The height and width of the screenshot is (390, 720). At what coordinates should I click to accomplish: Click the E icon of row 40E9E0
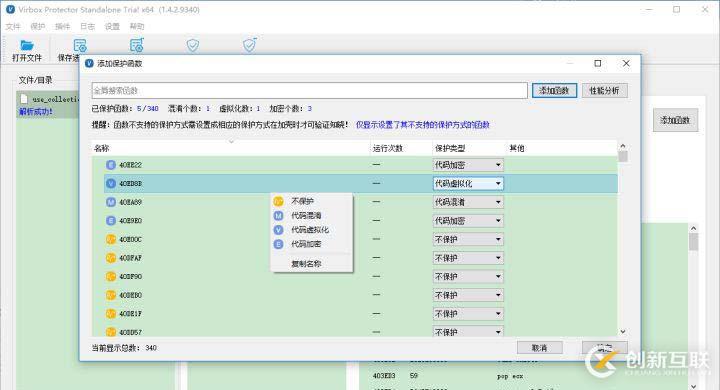pyautogui.click(x=111, y=220)
